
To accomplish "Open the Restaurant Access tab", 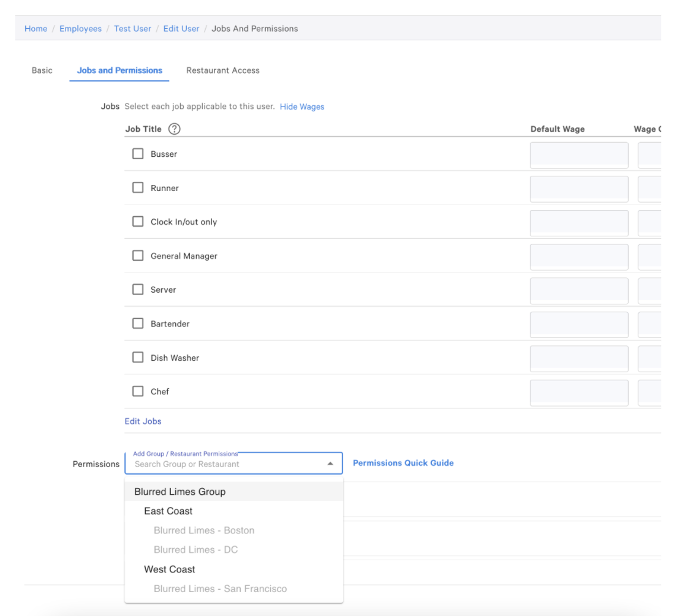I will (x=223, y=70).
